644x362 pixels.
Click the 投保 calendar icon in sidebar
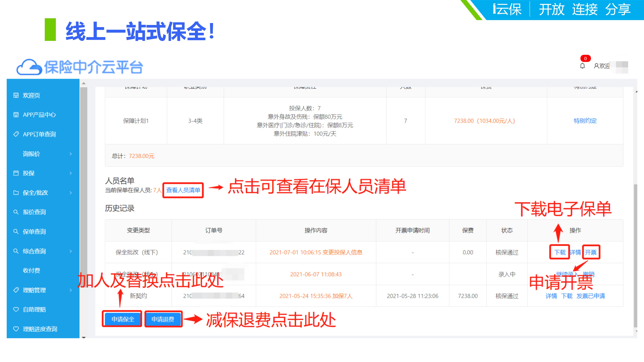[16, 173]
